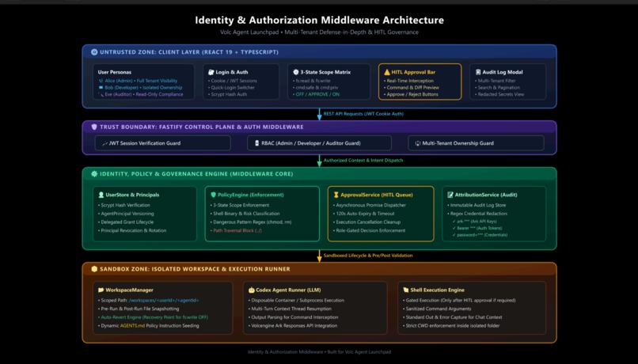This screenshot has width=638, height=364.
Task: Click the 'Read-Only Compliance' text
Action: pos(160,94)
